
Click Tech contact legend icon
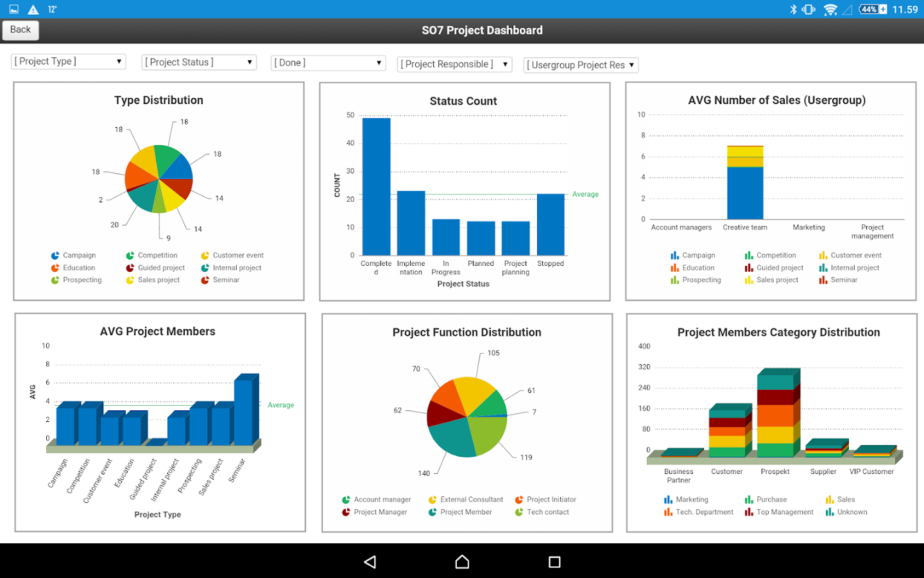pos(519,512)
